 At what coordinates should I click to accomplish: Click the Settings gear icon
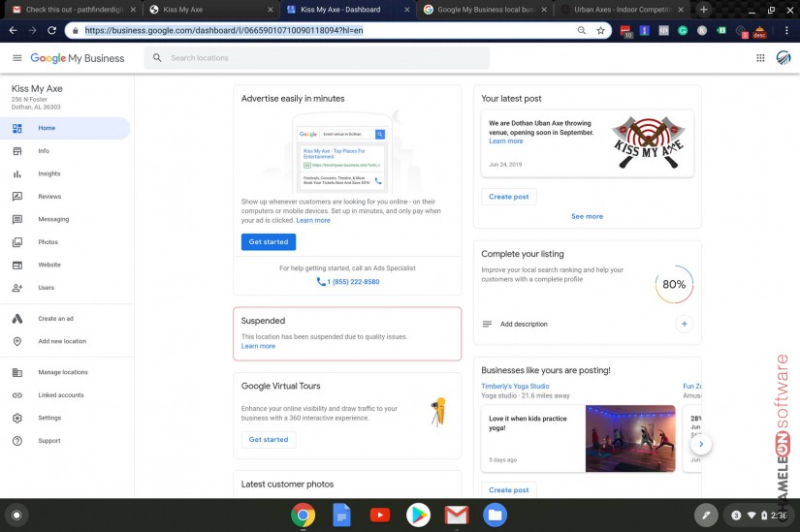(17, 418)
